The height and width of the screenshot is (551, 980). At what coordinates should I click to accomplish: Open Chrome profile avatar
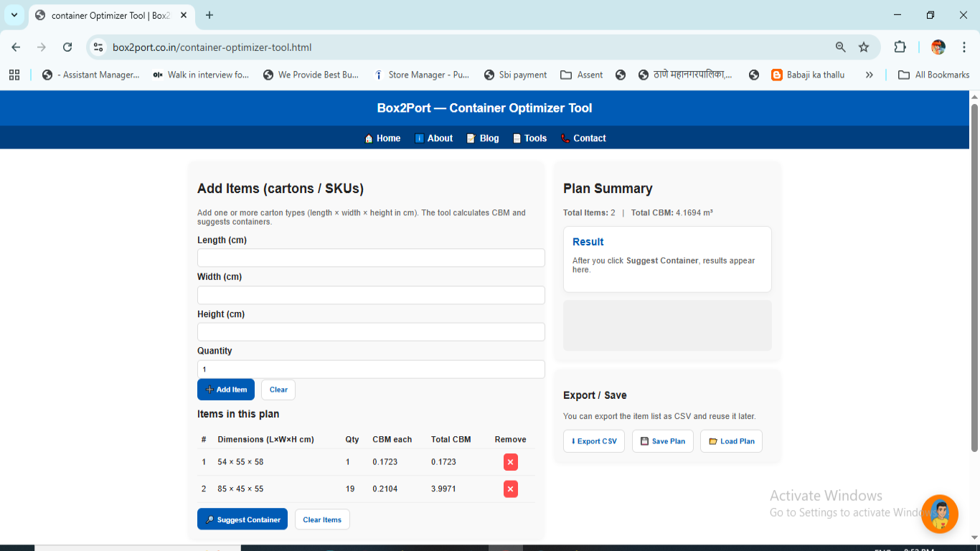coord(938,47)
